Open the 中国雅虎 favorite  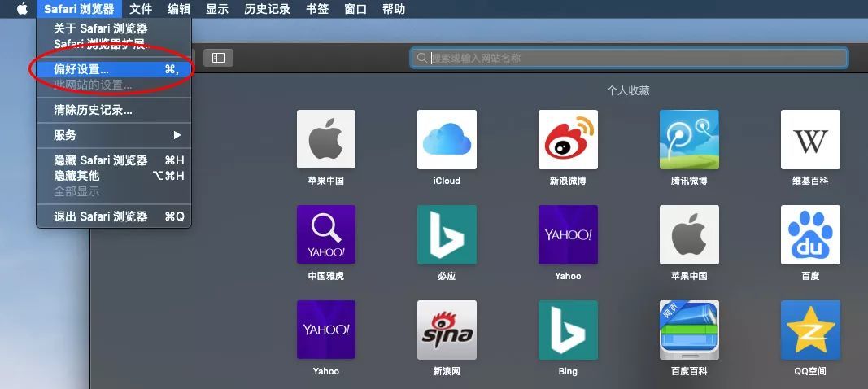pyautogui.click(x=325, y=234)
